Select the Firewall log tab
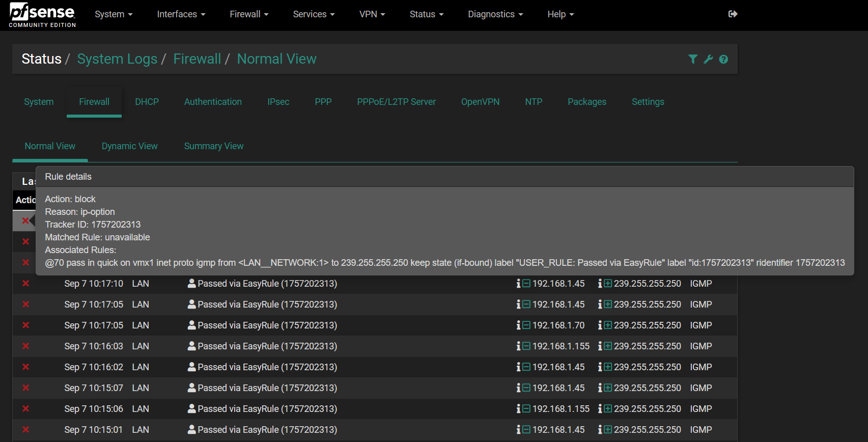The image size is (868, 442). click(94, 102)
